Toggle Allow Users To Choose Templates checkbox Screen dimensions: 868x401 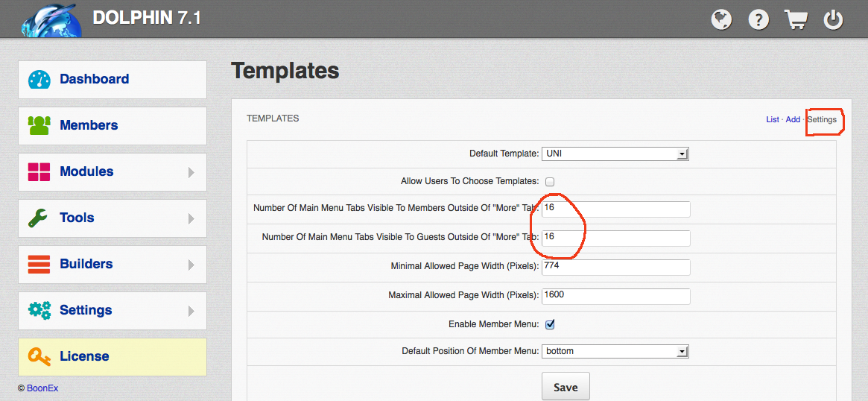pyautogui.click(x=550, y=181)
